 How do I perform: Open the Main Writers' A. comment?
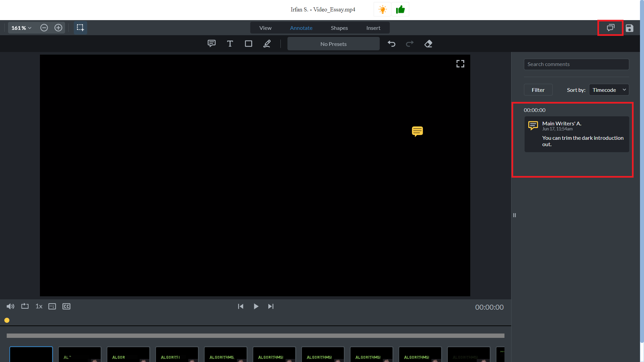pos(577,134)
